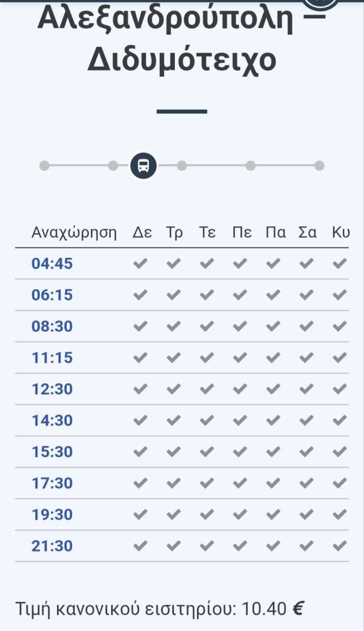364x631 pixels.
Task: Click the Αναχώρηση column header
Action: (74, 233)
